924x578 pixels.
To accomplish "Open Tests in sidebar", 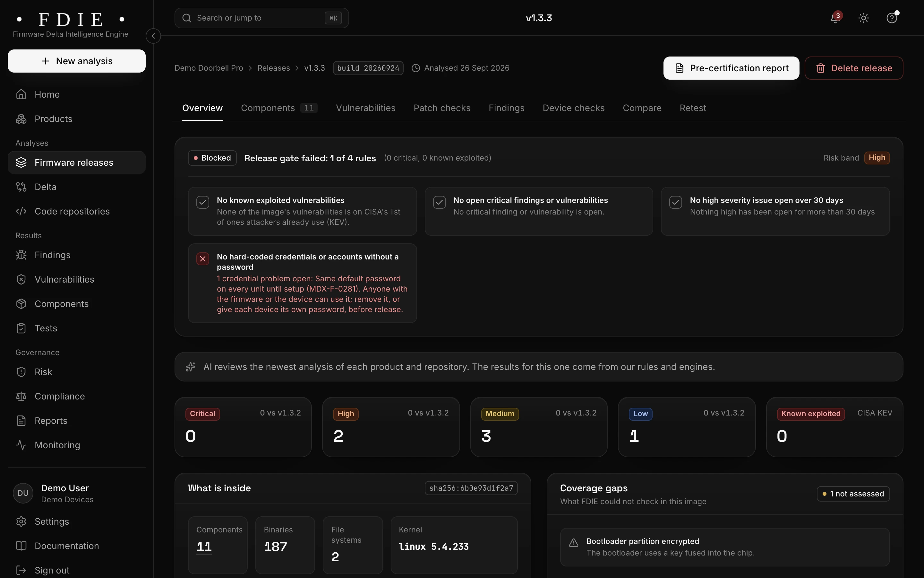I will click(76, 328).
